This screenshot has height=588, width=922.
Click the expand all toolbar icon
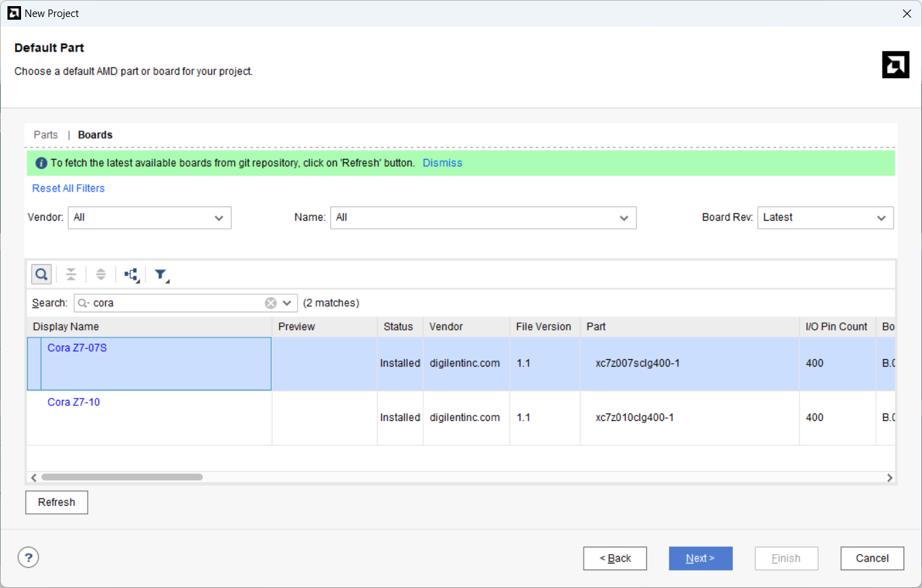101,274
